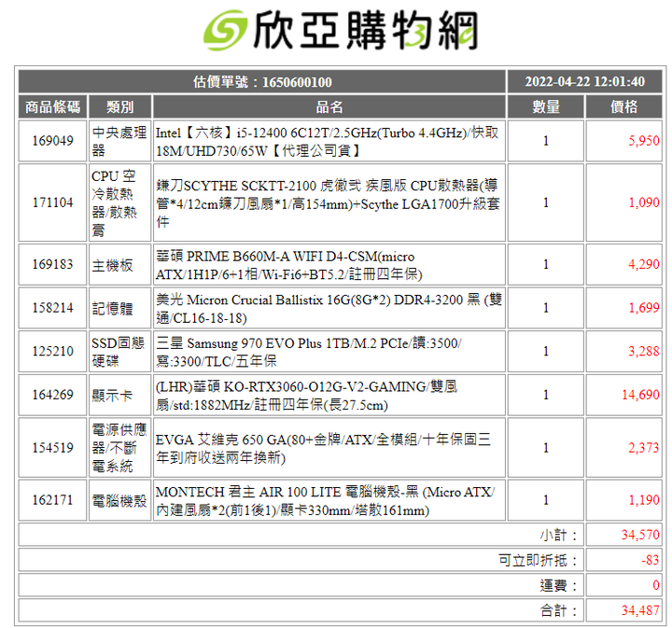The image size is (672, 628).
Task: Click the total value 34,487
Action: tap(640, 610)
